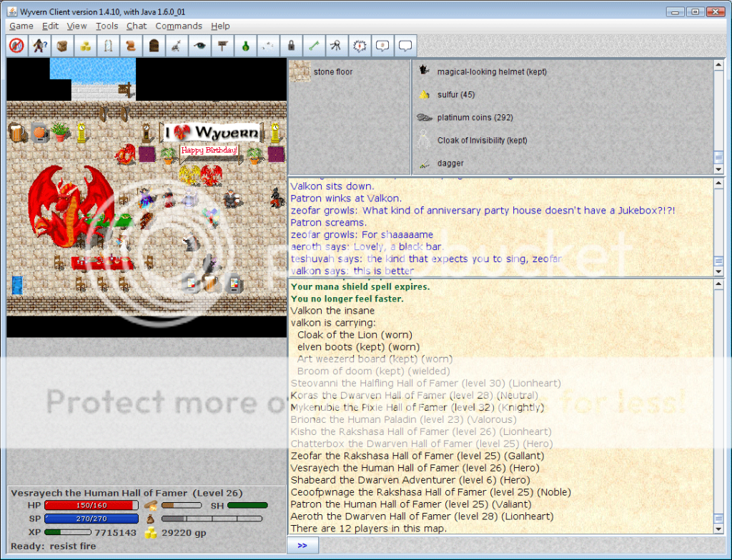Screen dimensions: 732x560
Task: Click 'Cloak of the Lion (worn)' line
Action: pyautogui.click(x=355, y=335)
